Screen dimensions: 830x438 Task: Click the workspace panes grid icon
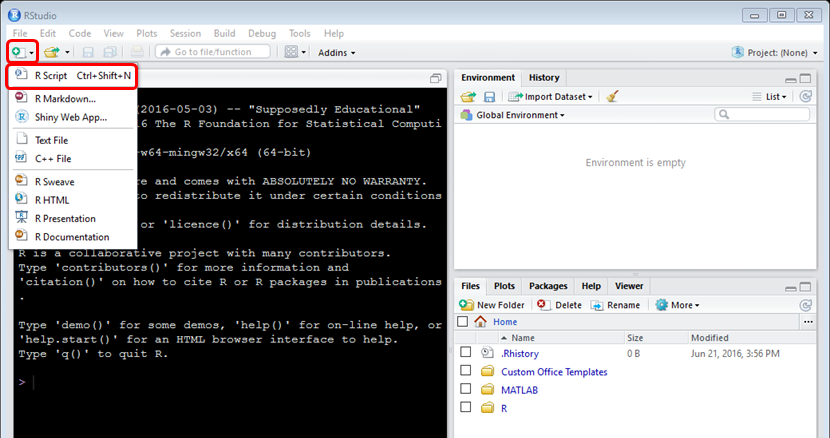(x=291, y=52)
